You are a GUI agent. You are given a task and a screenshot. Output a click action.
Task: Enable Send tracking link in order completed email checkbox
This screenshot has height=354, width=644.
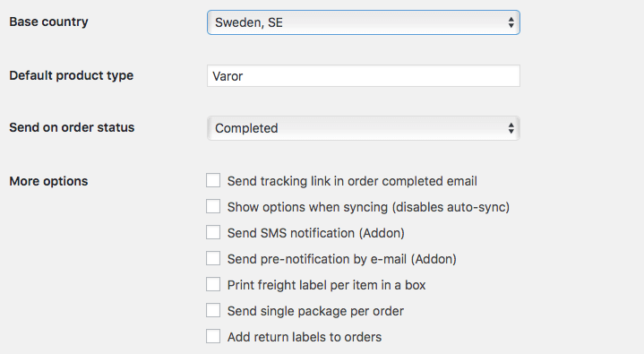213,180
